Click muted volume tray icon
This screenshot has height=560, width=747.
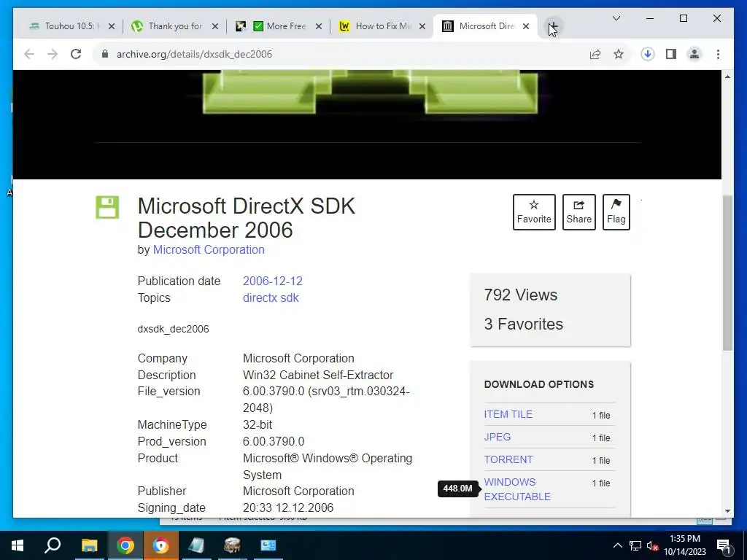point(652,546)
